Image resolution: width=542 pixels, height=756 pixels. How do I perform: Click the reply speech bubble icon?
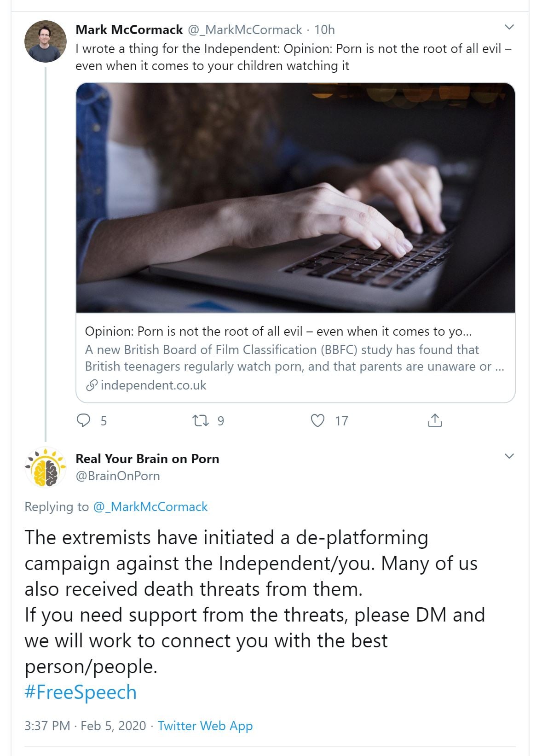point(83,420)
